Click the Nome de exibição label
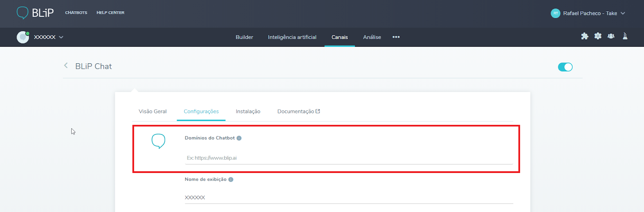644x212 pixels. (206, 179)
